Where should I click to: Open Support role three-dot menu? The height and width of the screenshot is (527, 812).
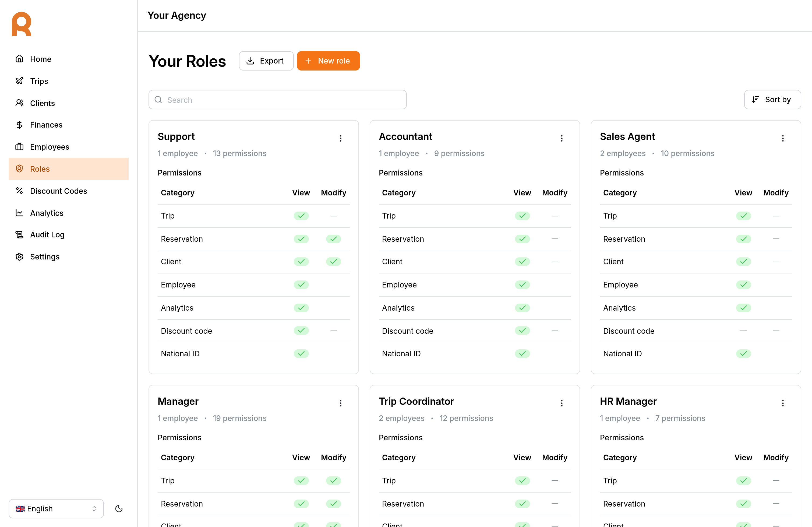(341, 138)
